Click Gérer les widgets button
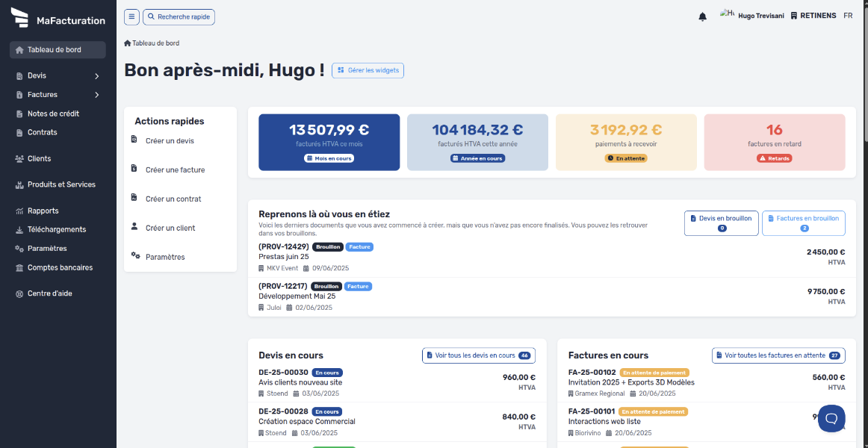The width and height of the screenshot is (868, 448). [x=368, y=70]
